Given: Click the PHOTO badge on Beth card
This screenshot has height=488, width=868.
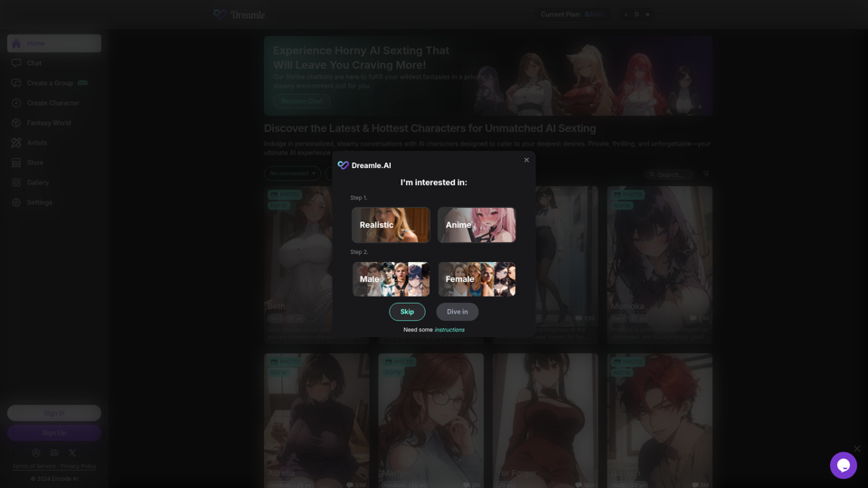Looking at the screenshot, I should coord(285,195).
